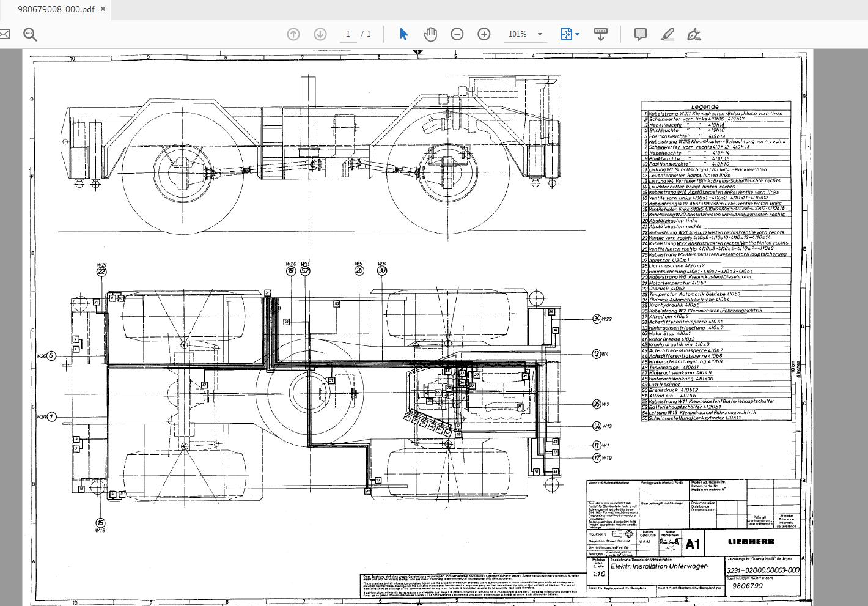Click the fit page view icon

point(566,34)
